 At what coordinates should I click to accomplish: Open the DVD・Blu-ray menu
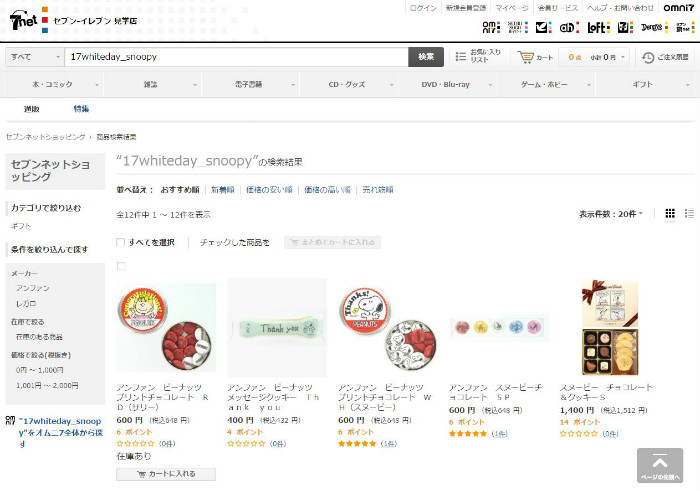448,84
